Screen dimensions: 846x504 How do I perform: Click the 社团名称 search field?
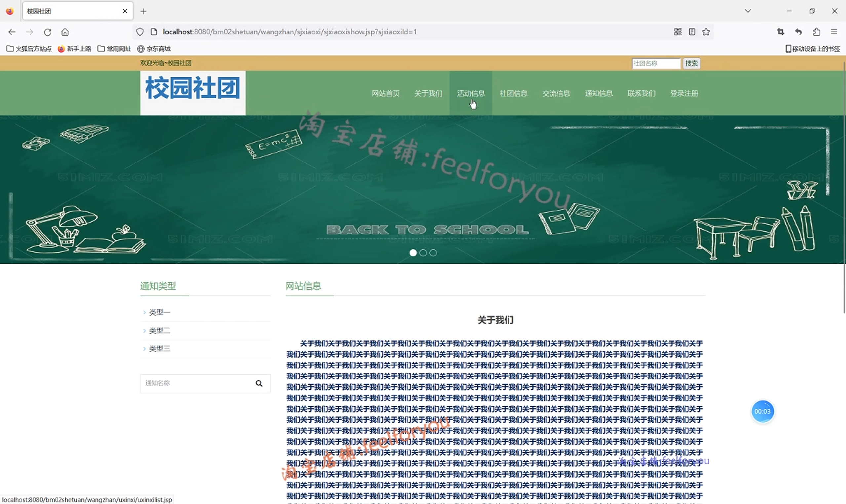click(656, 63)
